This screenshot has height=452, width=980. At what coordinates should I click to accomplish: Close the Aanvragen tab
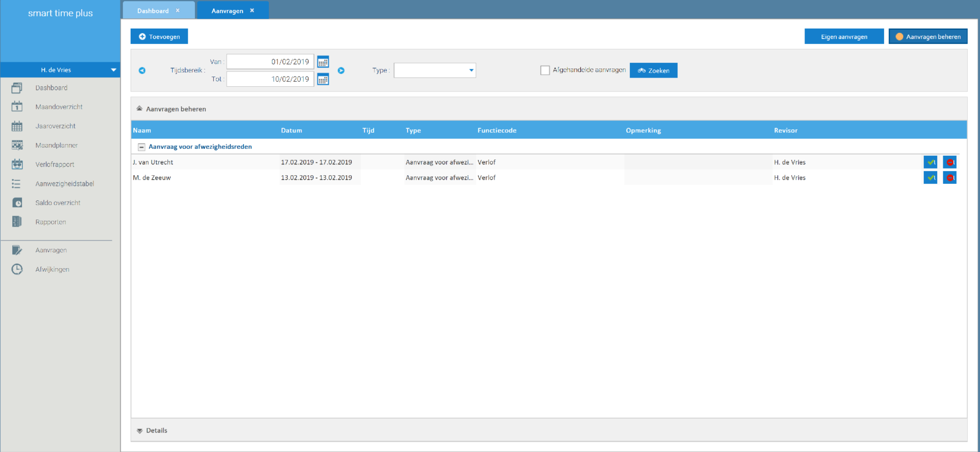[x=252, y=11]
